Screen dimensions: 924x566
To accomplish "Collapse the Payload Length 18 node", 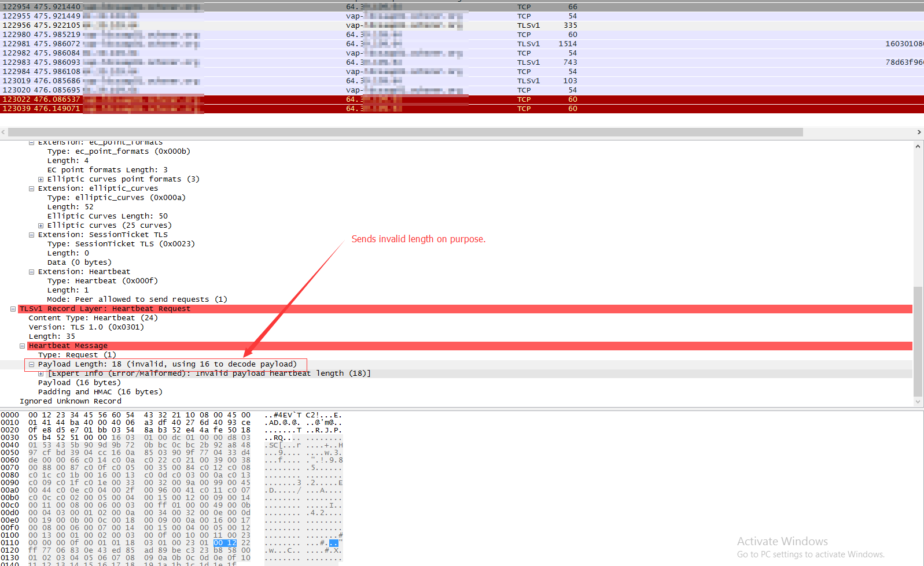I will click(x=31, y=364).
